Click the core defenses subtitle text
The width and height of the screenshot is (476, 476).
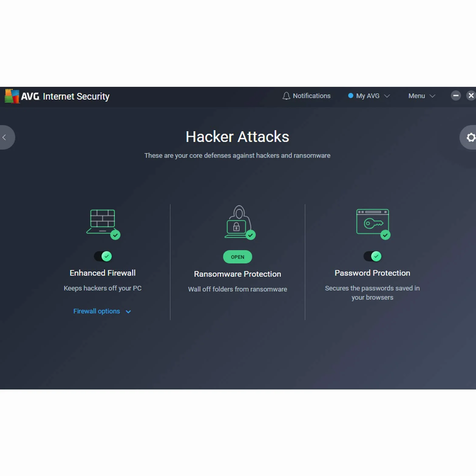[x=237, y=155]
